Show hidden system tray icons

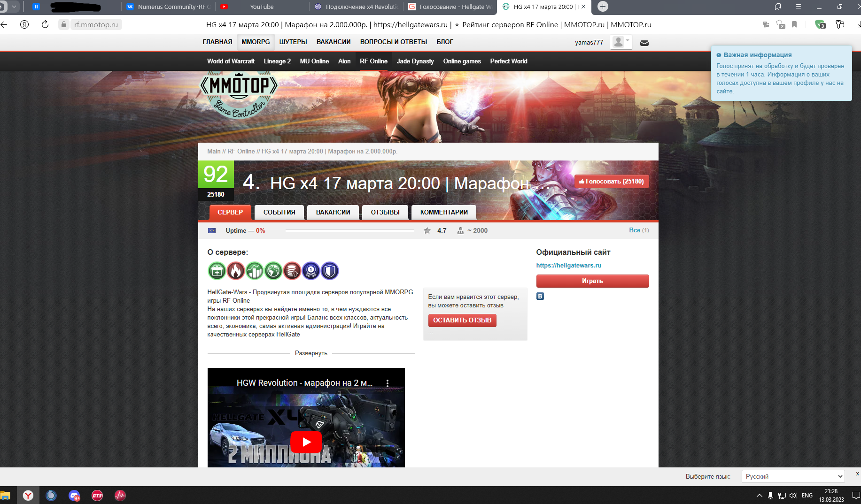pyautogui.click(x=759, y=495)
